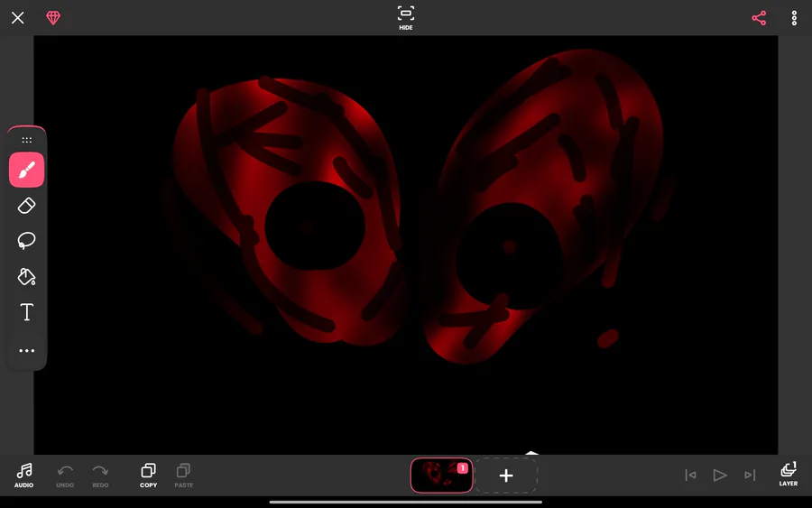Hide the interface with HIDE button

click(x=405, y=18)
